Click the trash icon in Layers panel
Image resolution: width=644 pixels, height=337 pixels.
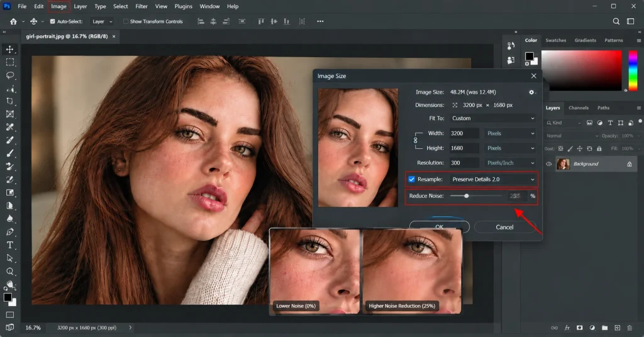[630, 328]
